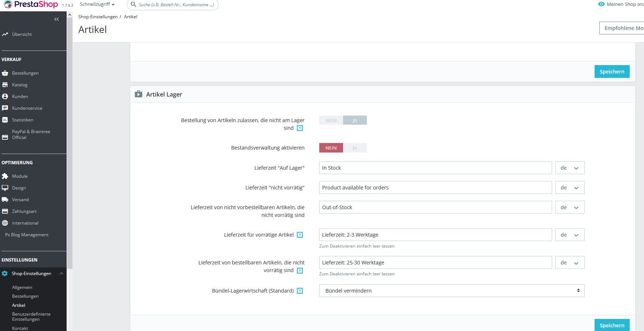This screenshot has width=644, height=331.
Task: Click the Katalog store icon
Action: [x=5, y=85]
